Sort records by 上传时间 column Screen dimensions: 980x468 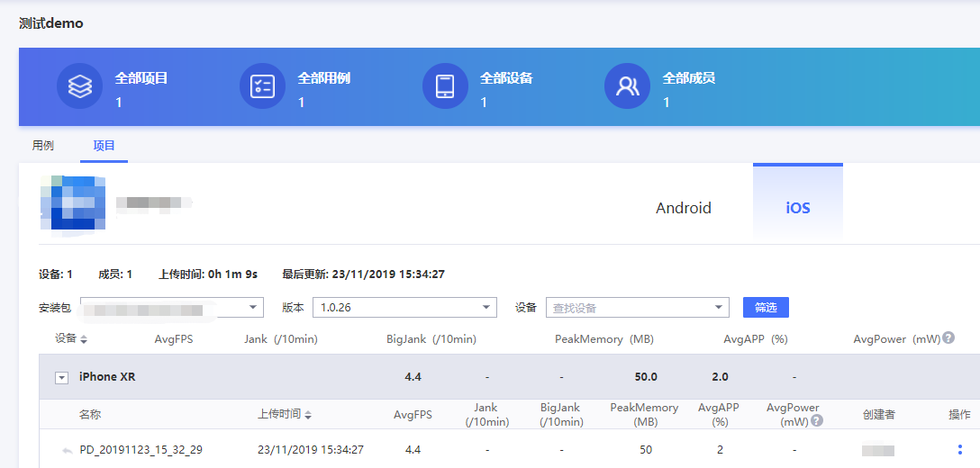pyautogui.click(x=308, y=415)
